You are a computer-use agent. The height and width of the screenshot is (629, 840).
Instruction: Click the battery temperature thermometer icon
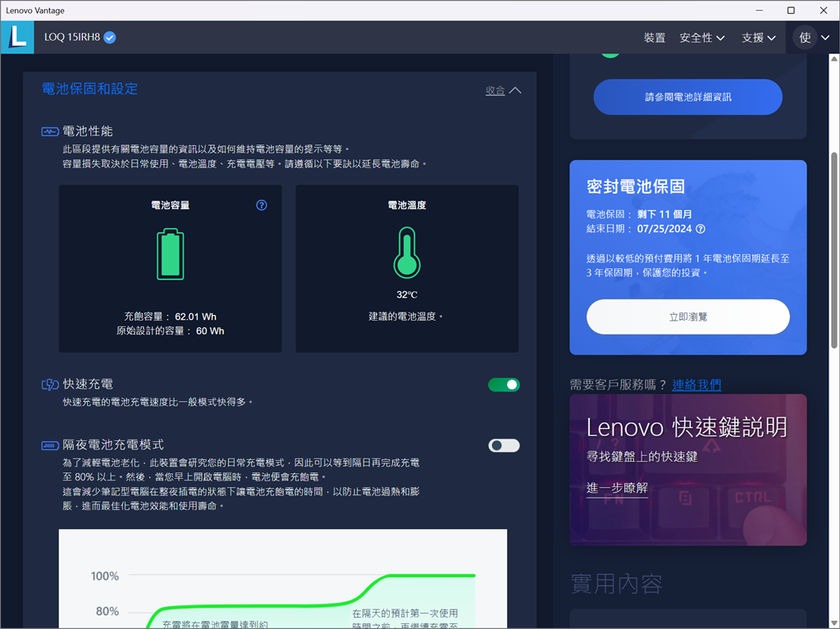tap(407, 254)
